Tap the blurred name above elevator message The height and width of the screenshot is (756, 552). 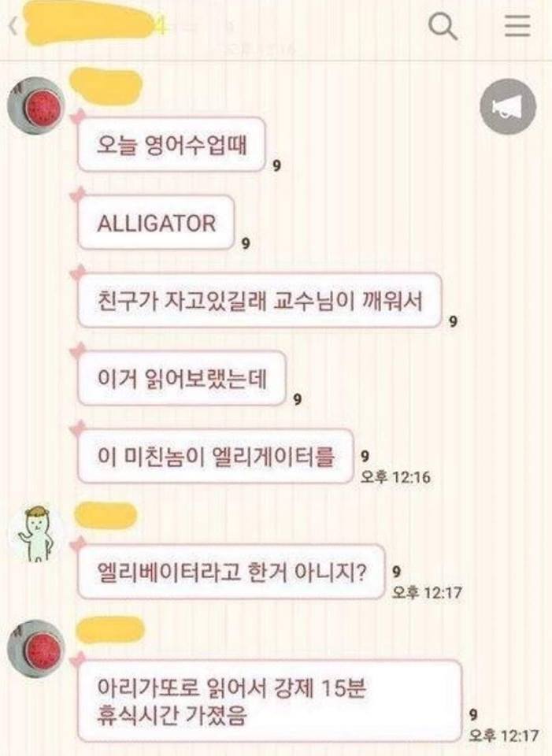106,515
